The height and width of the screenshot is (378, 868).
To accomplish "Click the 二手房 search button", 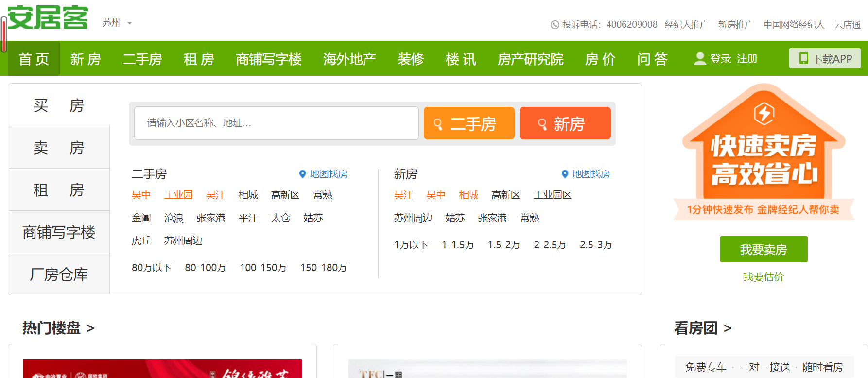I will 469,124.
